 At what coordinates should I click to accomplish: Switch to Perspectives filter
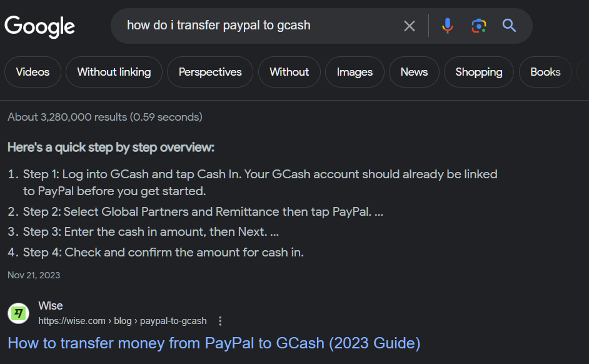pos(210,72)
